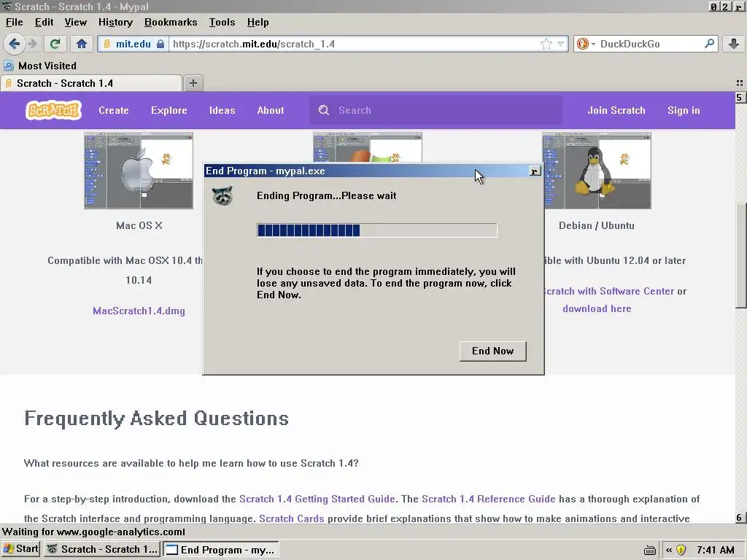Open the Edit menu
The height and width of the screenshot is (560, 747).
44,23
